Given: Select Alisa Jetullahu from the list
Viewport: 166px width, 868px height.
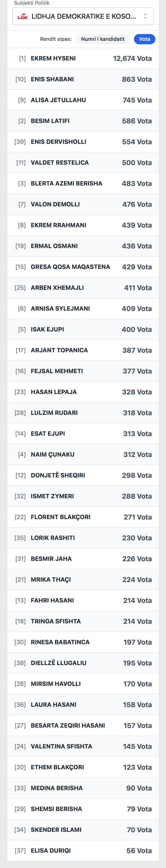Looking at the screenshot, I should click(x=83, y=100).
